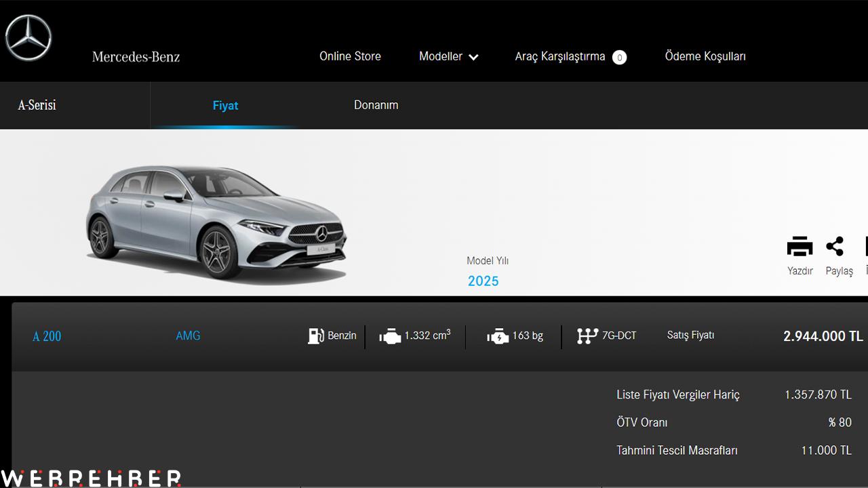The image size is (868, 488).
Task: Click the engine power icon for 163 bg
Action: pyautogui.click(x=498, y=336)
